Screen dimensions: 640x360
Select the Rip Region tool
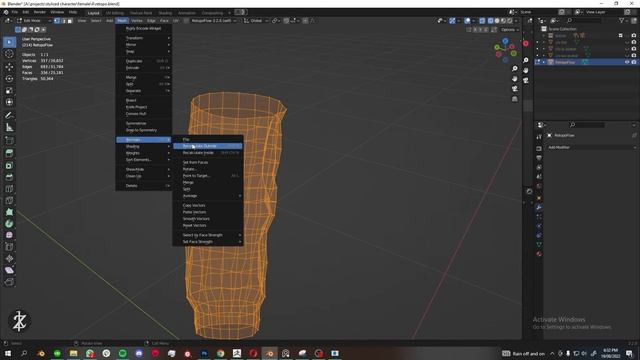(x=9, y=282)
